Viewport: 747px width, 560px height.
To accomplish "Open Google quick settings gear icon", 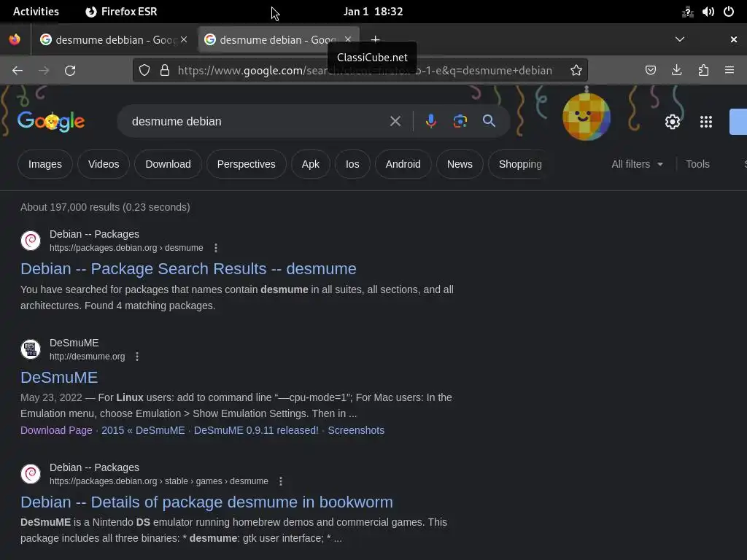I will 672,122.
